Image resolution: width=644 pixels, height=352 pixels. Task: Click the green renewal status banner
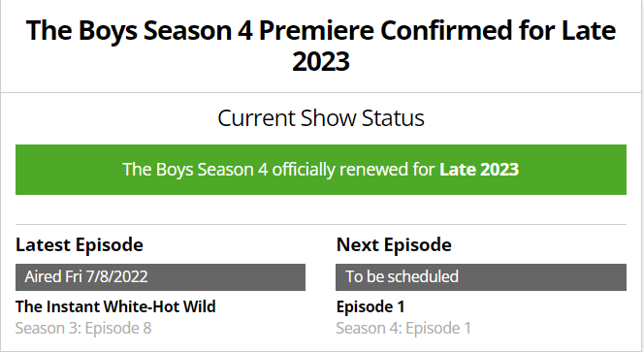(x=321, y=170)
